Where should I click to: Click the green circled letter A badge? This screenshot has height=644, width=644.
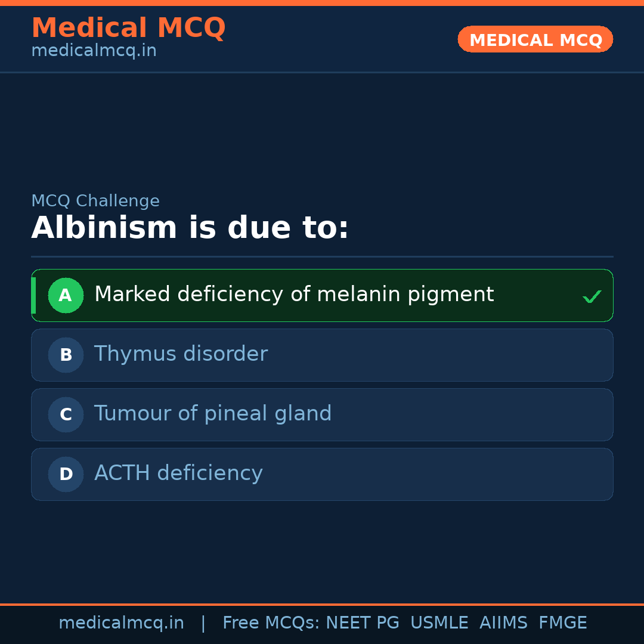[x=66, y=295]
